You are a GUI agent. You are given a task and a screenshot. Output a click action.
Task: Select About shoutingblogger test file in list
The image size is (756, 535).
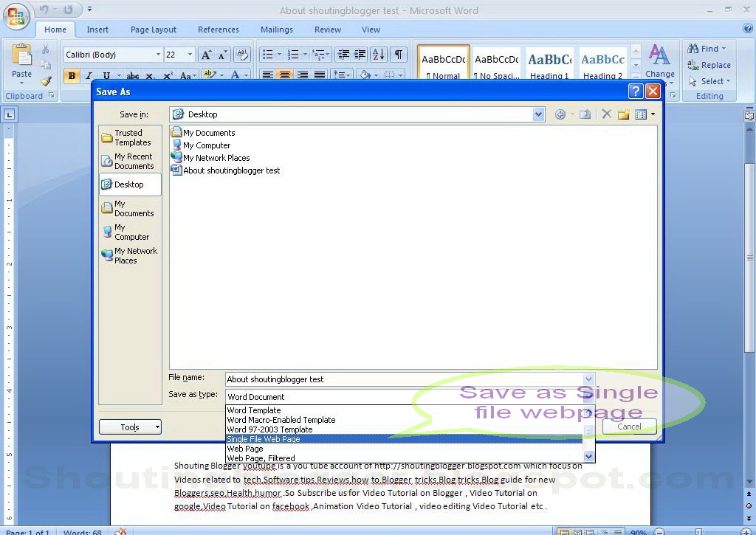click(226, 170)
